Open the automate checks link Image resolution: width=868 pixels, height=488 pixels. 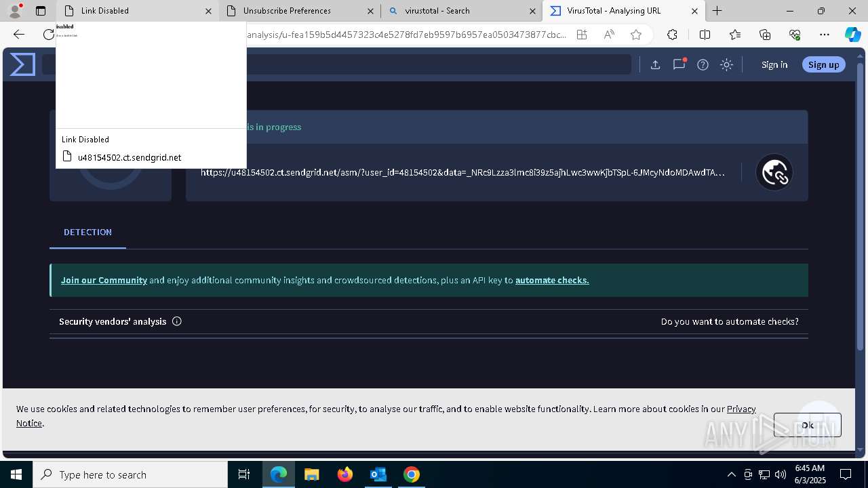click(552, 280)
